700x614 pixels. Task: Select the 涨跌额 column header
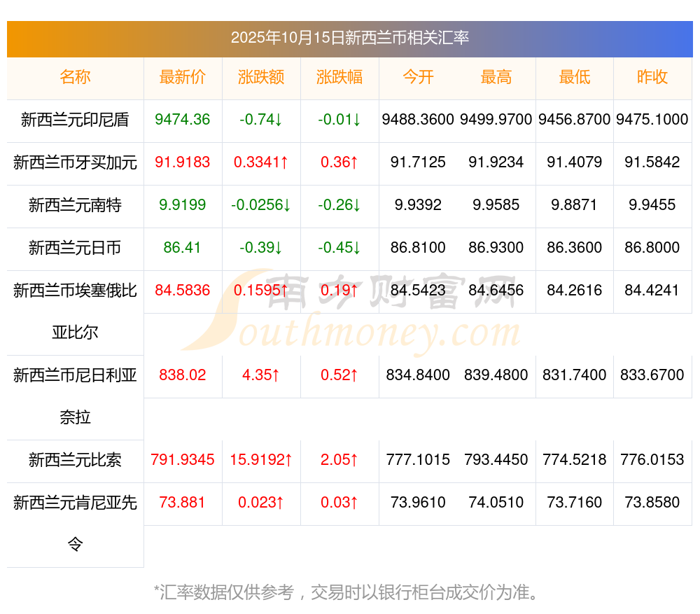click(261, 77)
